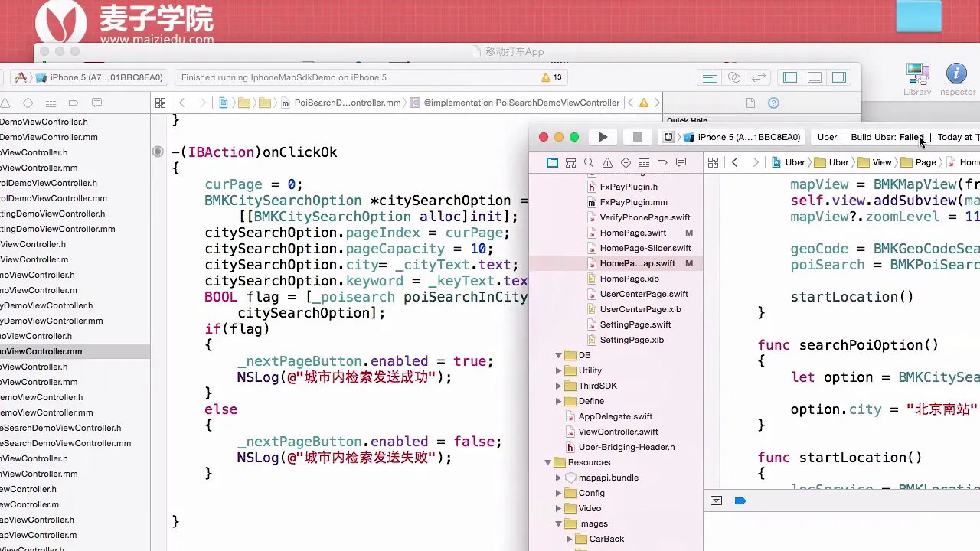This screenshot has height=551, width=980.
Task: Jump to next issue in PoiSearch editor
Action: [x=657, y=103]
